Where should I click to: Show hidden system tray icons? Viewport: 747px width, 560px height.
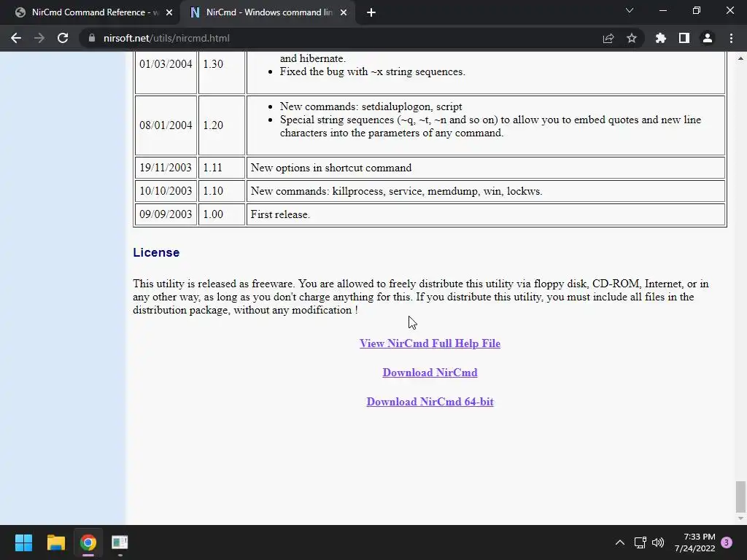coord(620,542)
